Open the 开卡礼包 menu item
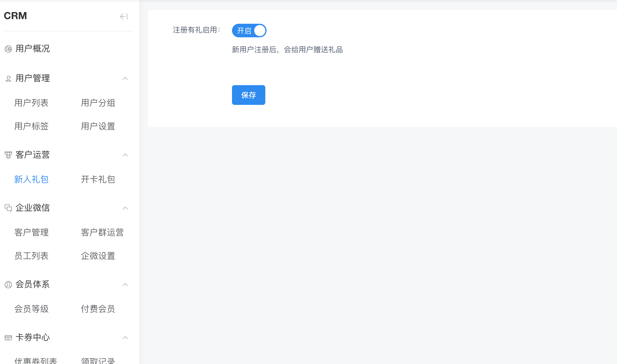This screenshot has height=364, width=617. click(98, 179)
